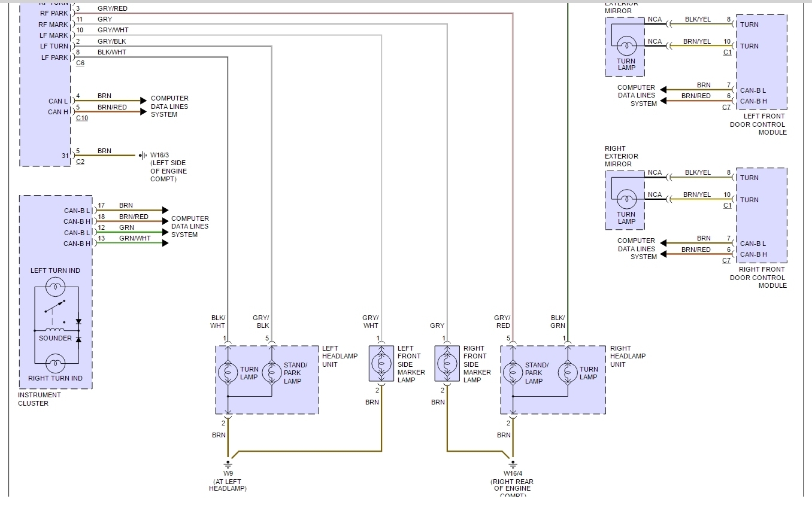Select the RIGHT FRONT DOOR CONTROL MODULE label
The height and width of the screenshot is (505, 812).
758,277
